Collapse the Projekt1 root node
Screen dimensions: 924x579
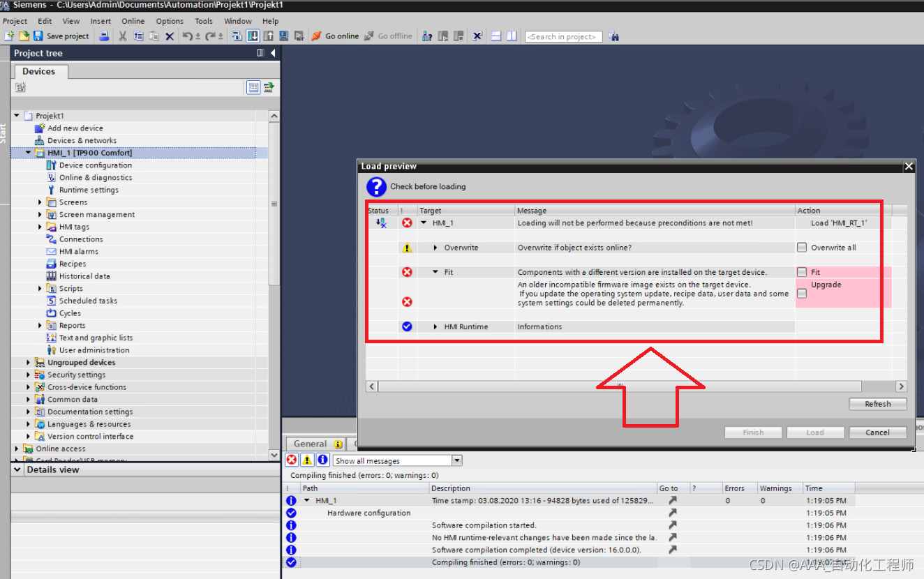point(17,115)
